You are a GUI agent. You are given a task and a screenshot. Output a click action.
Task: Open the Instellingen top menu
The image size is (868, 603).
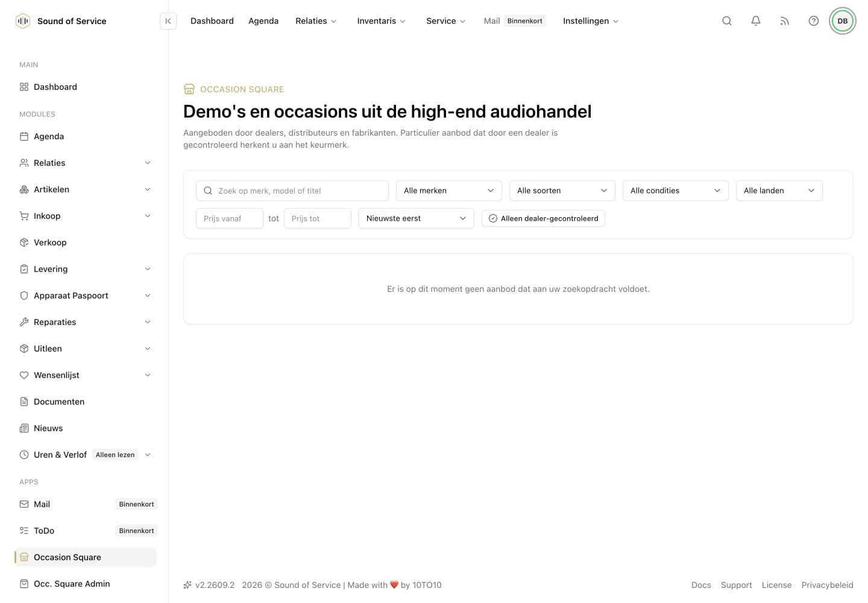point(591,21)
